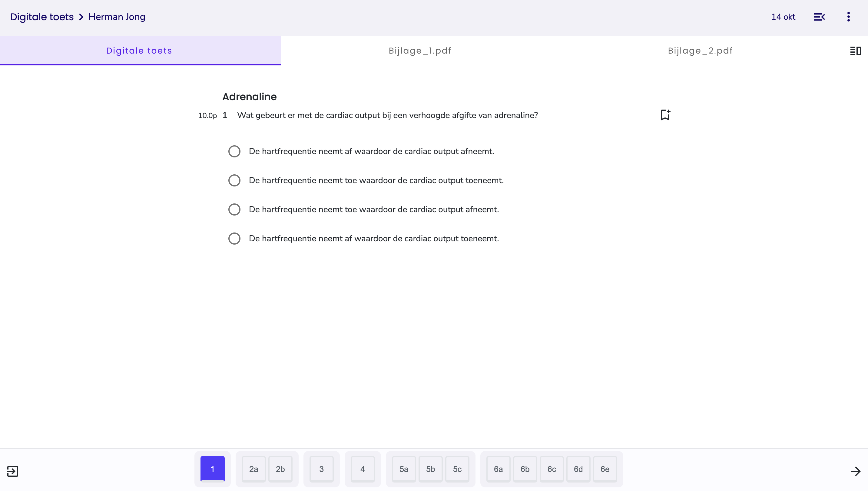Open the Bijlage_1.pdf tab
This screenshot has width=868, height=491.
click(x=420, y=51)
